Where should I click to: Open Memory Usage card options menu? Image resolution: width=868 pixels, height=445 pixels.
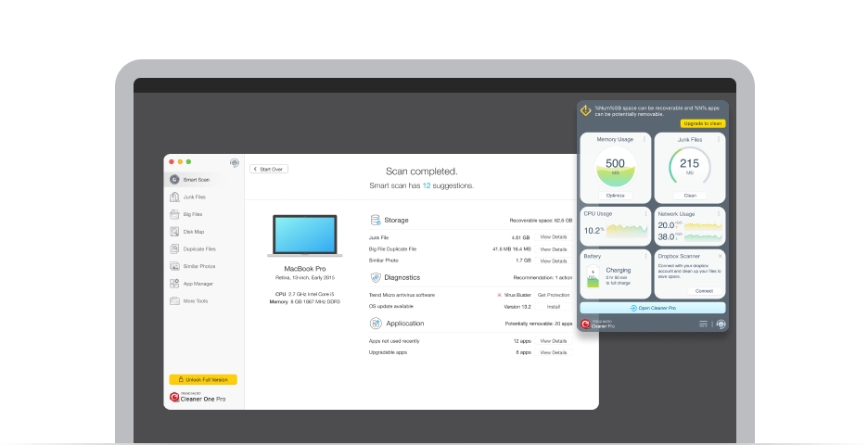coord(645,139)
